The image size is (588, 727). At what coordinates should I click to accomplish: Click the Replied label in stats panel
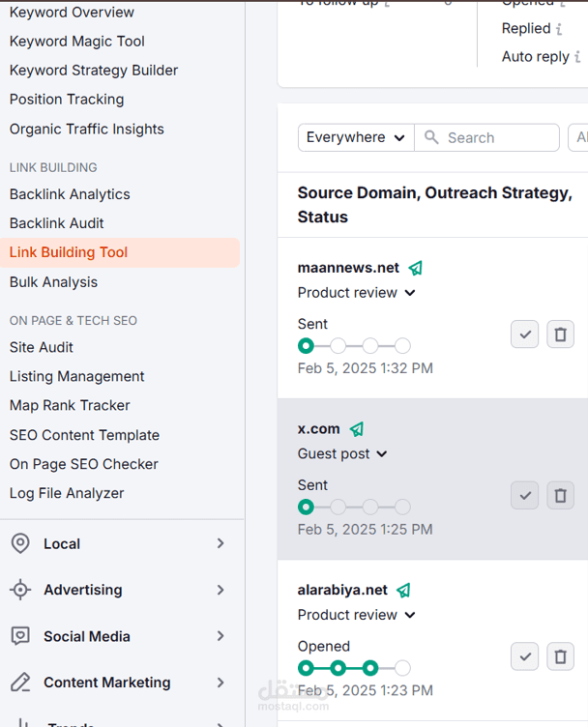[x=526, y=29]
